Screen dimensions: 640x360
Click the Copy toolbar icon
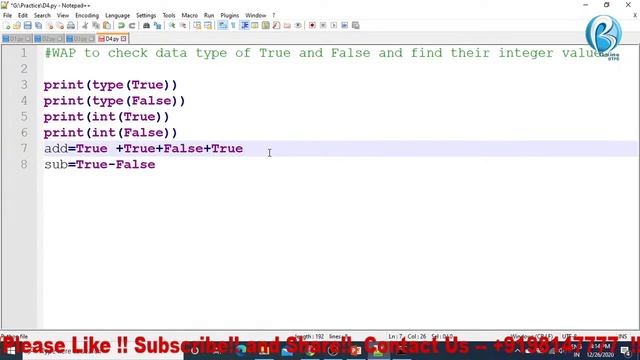pyautogui.click(x=96, y=25)
